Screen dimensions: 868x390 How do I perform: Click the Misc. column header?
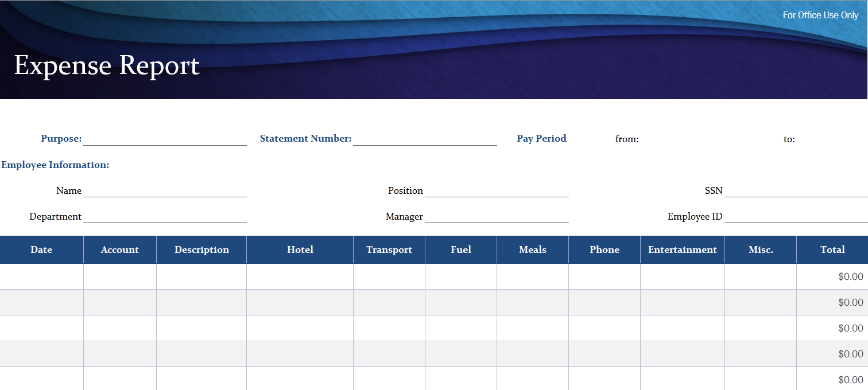click(x=760, y=249)
